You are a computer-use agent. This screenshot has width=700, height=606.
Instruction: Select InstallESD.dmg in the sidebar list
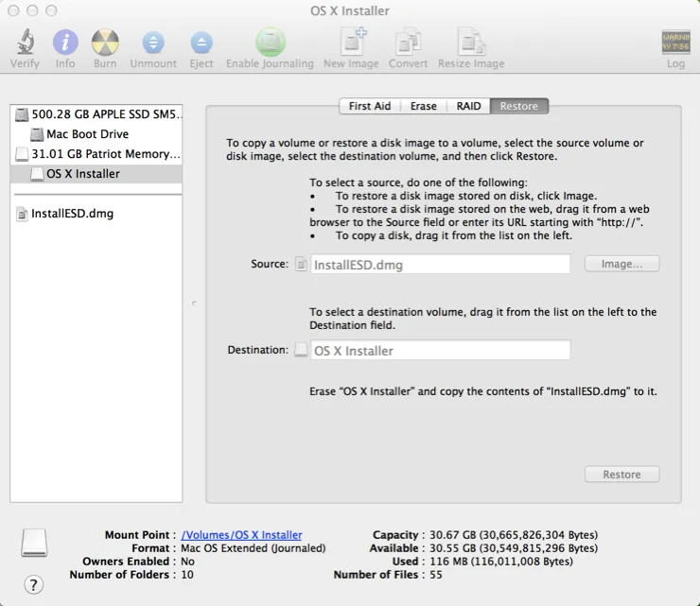point(96,214)
